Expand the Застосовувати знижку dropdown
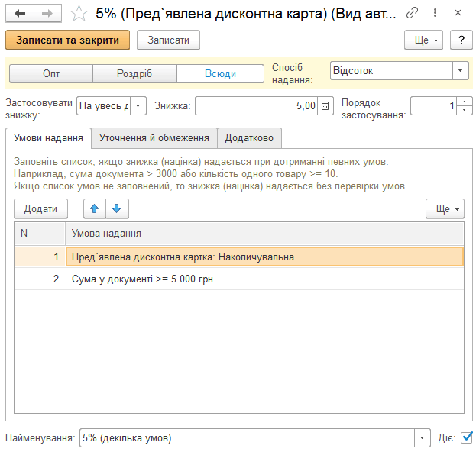 tap(138, 106)
